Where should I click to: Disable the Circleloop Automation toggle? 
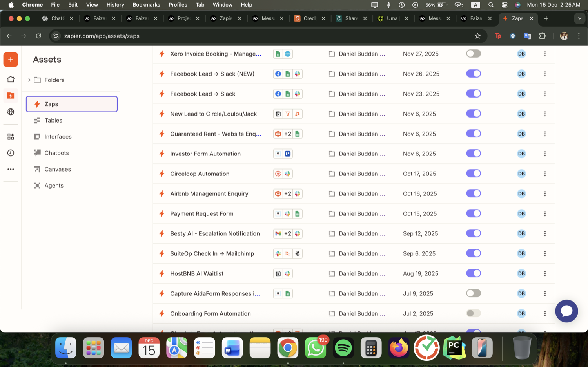pyautogui.click(x=474, y=174)
